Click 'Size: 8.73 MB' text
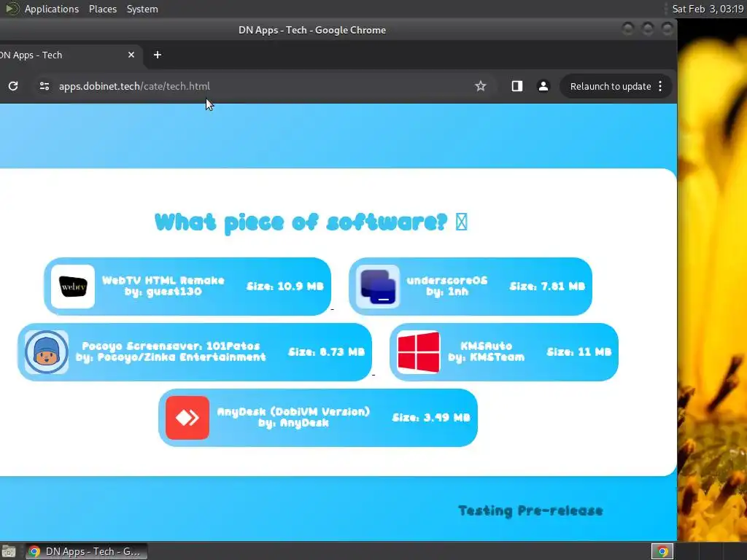747x560 pixels. click(326, 352)
